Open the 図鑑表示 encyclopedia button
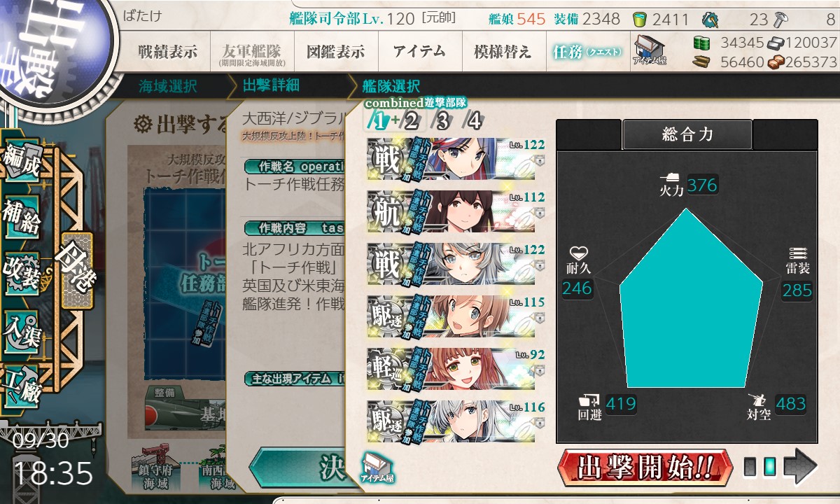 (336, 51)
